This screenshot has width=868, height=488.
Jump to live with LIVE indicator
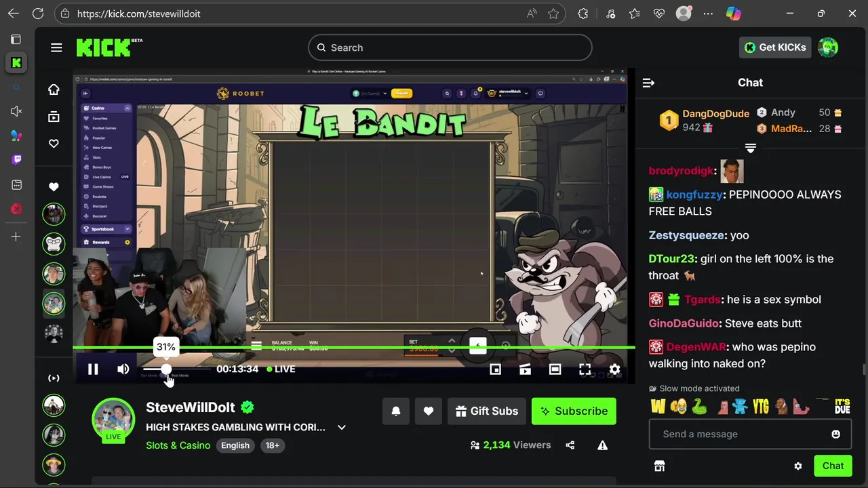(281, 369)
